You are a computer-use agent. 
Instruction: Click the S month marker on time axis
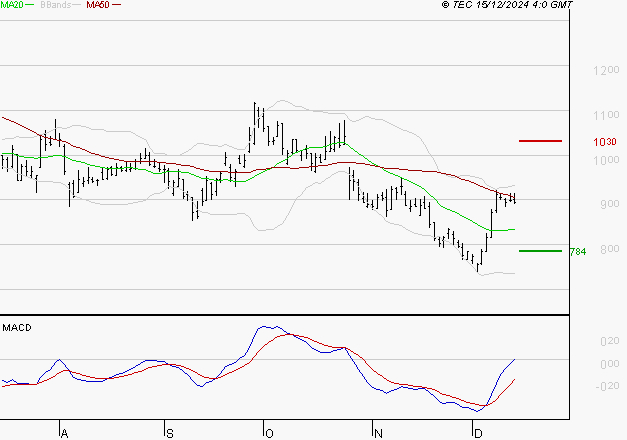click(170, 434)
